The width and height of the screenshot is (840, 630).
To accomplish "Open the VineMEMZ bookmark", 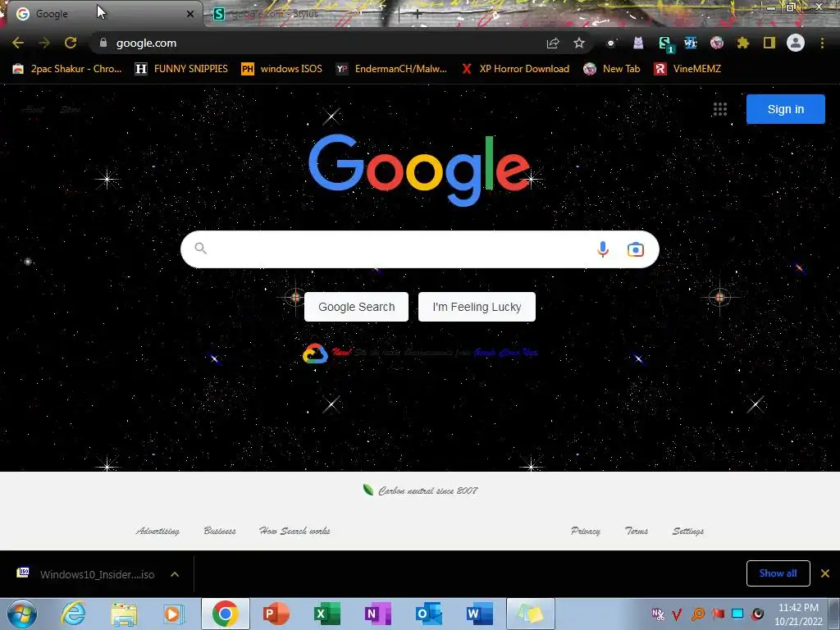I will click(688, 69).
